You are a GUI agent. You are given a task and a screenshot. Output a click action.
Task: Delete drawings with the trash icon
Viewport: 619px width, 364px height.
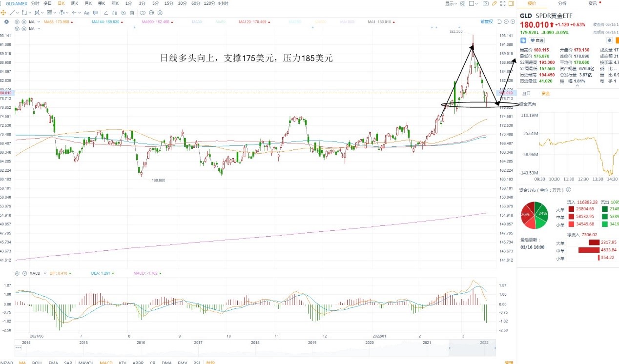click(132, 13)
